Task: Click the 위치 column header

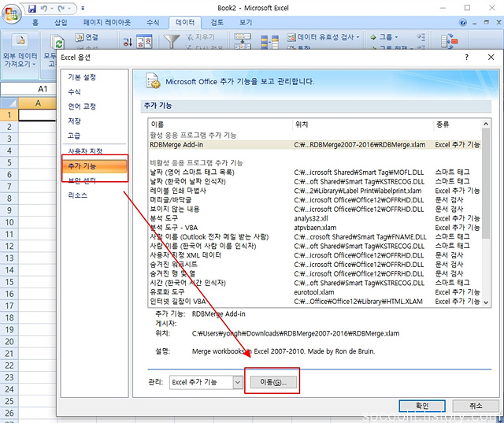Action: point(363,124)
